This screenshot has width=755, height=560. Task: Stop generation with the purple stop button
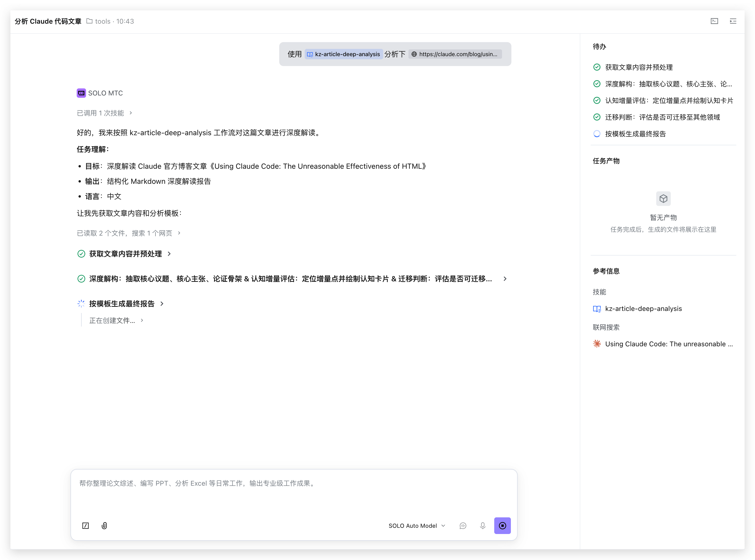(x=502, y=525)
